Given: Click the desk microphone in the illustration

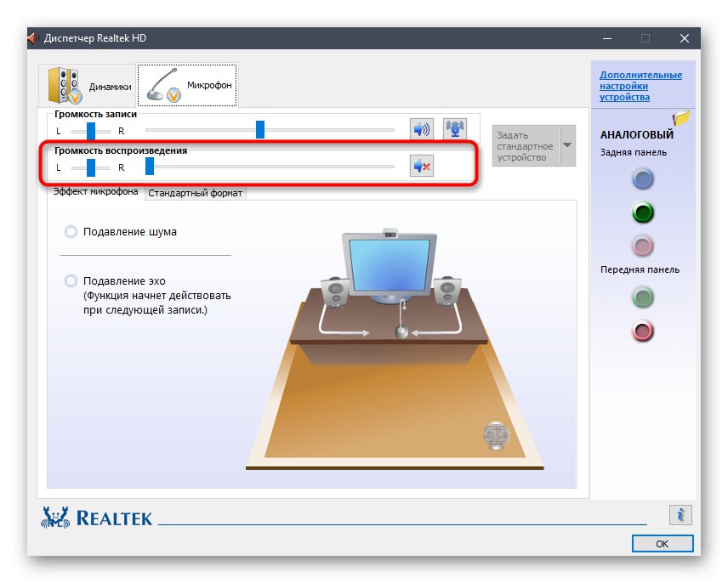Looking at the screenshot, I should [401, 320].
